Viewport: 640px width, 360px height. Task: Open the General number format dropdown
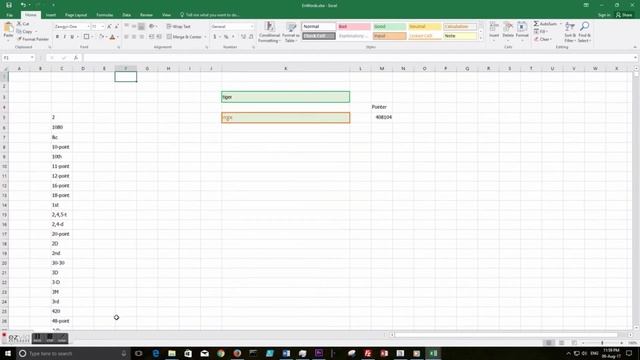click(252, 27)
